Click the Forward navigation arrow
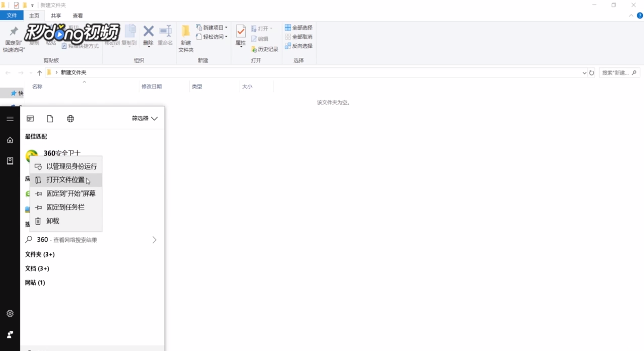This screenshot has width=644, height=351. 21,73
